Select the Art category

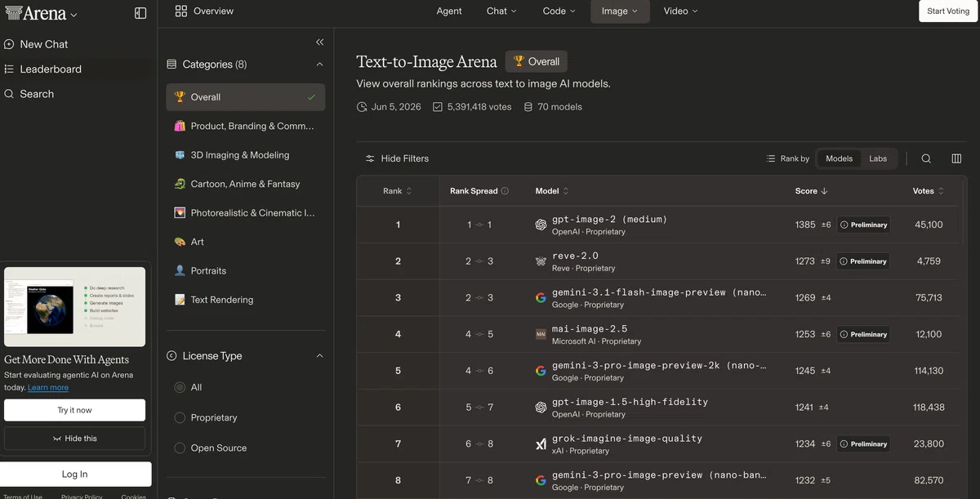coord(245,242)
